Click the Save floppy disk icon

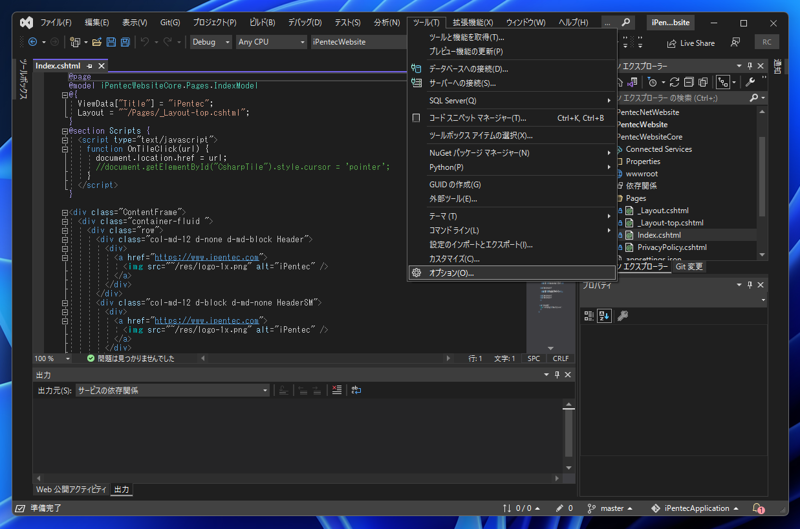[x=111, y=42]
